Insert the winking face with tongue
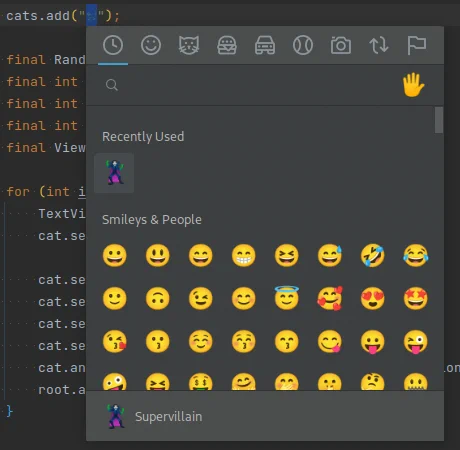 (x=416, y=342)
